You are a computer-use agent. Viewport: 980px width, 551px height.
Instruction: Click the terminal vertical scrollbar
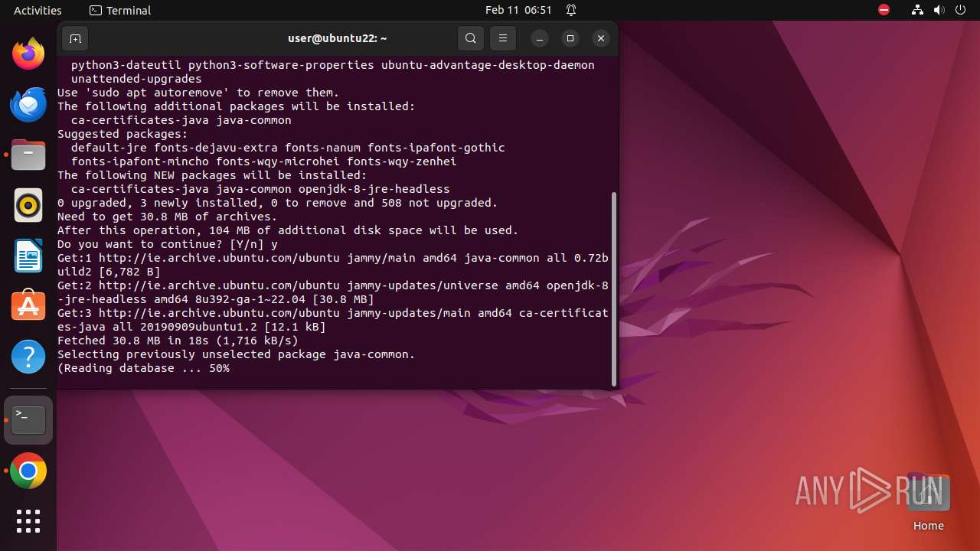pos(614,289)
